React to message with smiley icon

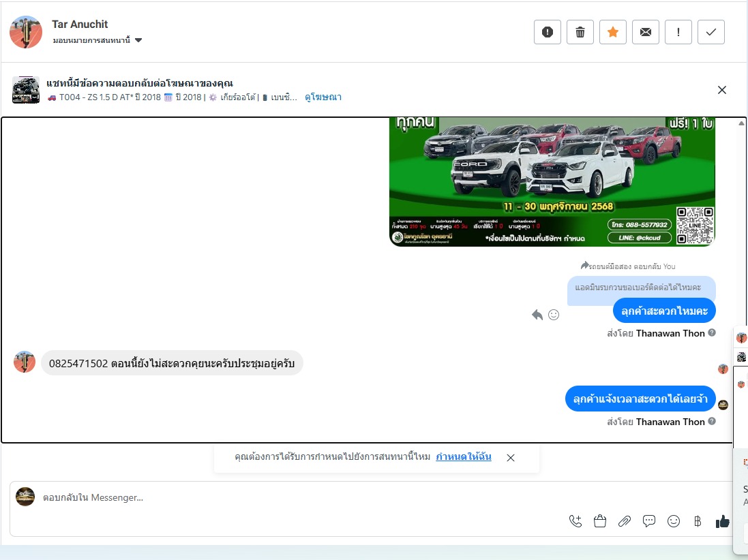click(x=554, y=315)
